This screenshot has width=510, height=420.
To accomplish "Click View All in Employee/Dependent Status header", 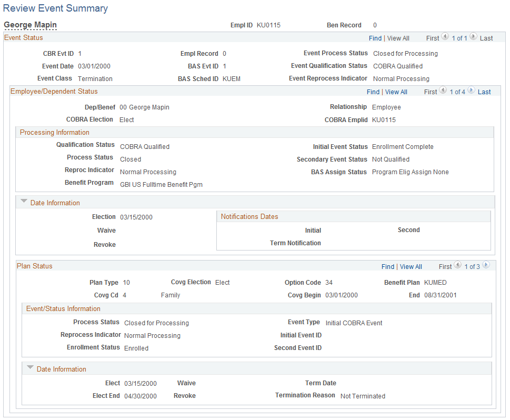I will coord(396,92).
